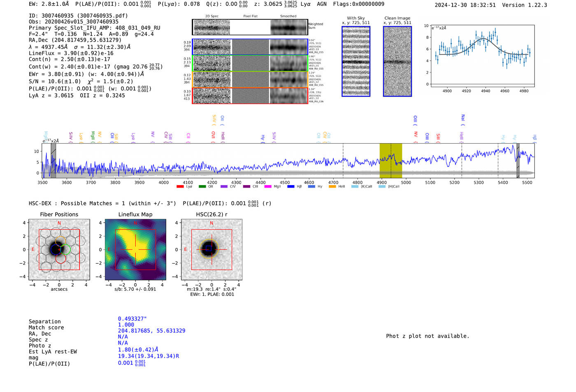Screen dimensions: 576x392
Task: Click the Lineflux Map plot
Action: [135, 250]
